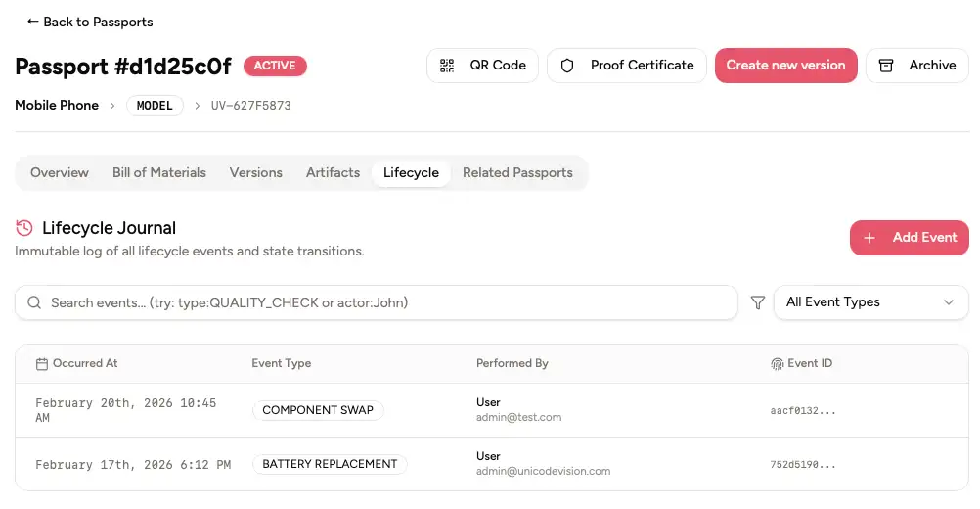The height and width of the screenshot is (509, 980).
Task: Select the Related Passports tab
Action: pos(517,172)
